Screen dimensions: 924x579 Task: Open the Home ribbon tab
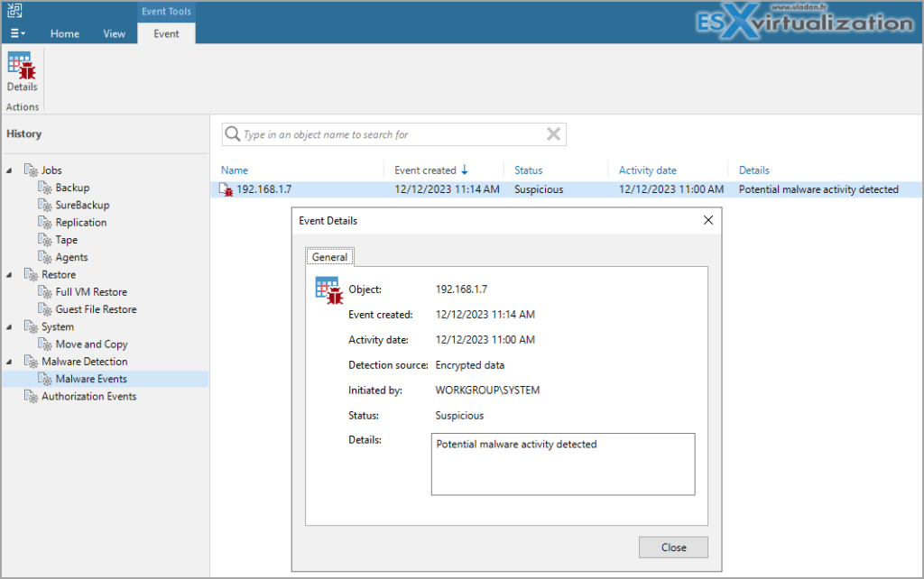click(64, 33)
